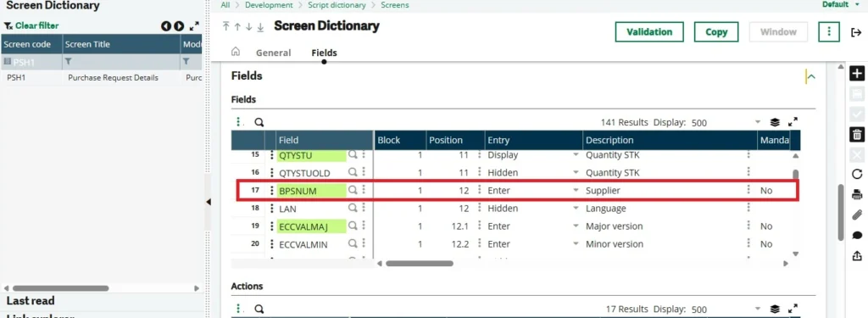Collapse the Fields section chevron
The image size is (868, 318).
[811, 77]
